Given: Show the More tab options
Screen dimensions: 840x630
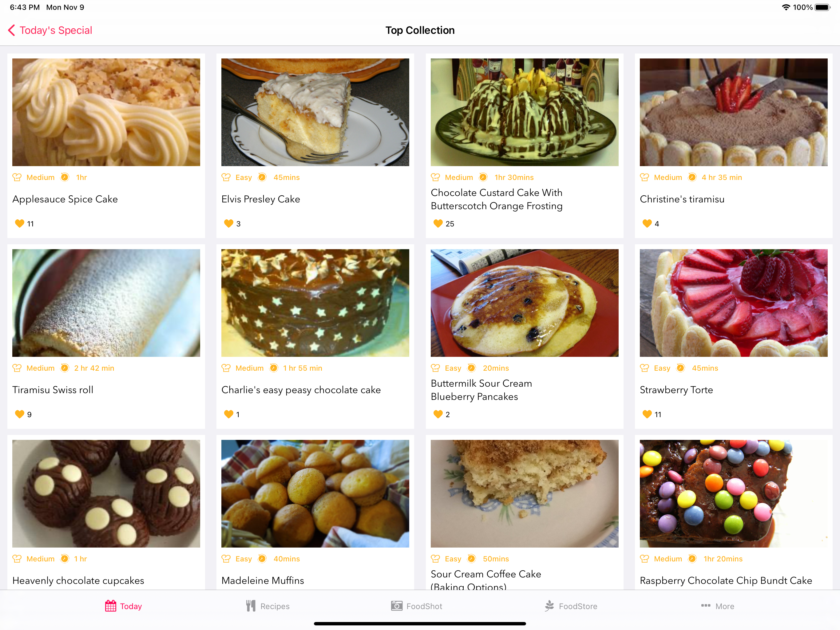Looking at the screenshot, I should pyautogui.click(x=717, y=606).
